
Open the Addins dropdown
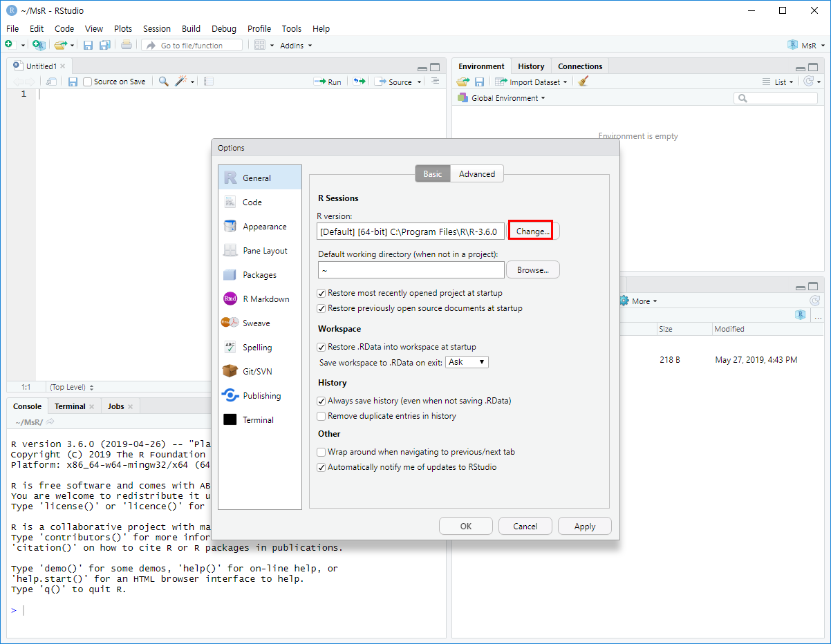296,45
